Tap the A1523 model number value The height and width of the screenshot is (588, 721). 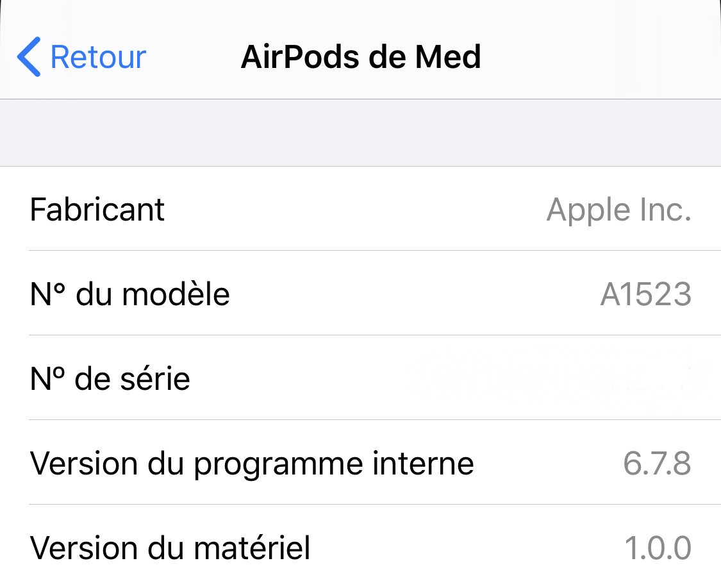[x=644, y=294]
